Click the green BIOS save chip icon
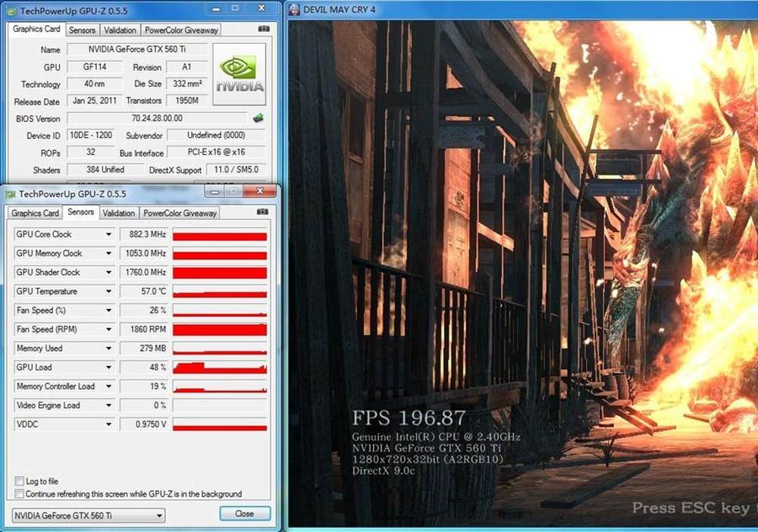Screen dimensions: 758x532 click(258, 117)
